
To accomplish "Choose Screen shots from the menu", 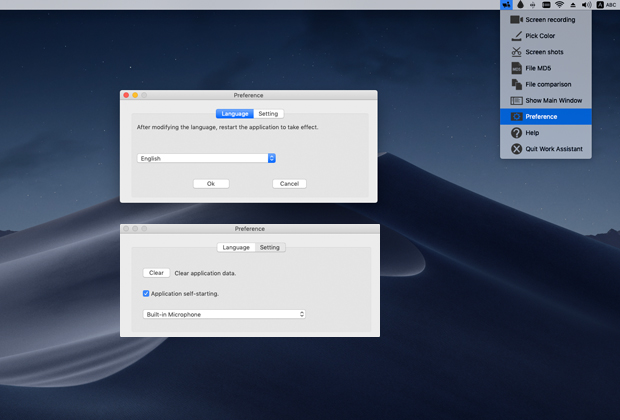I will 546,52.
